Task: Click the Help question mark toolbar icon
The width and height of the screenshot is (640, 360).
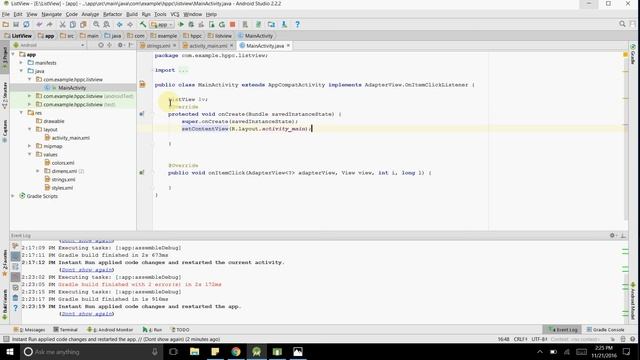Action: coord(298,24)
